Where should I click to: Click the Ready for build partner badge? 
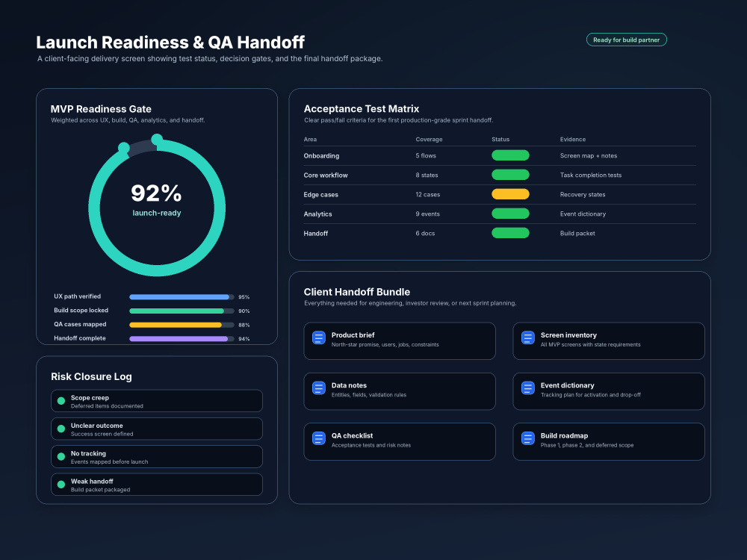pyautogui.click(x=626, y=40)
